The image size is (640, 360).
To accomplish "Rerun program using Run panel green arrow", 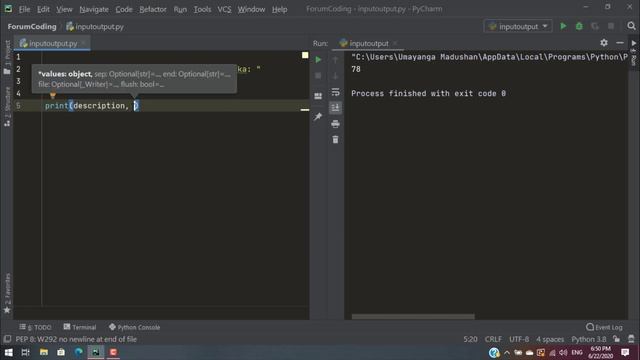I will coord(318,60).
